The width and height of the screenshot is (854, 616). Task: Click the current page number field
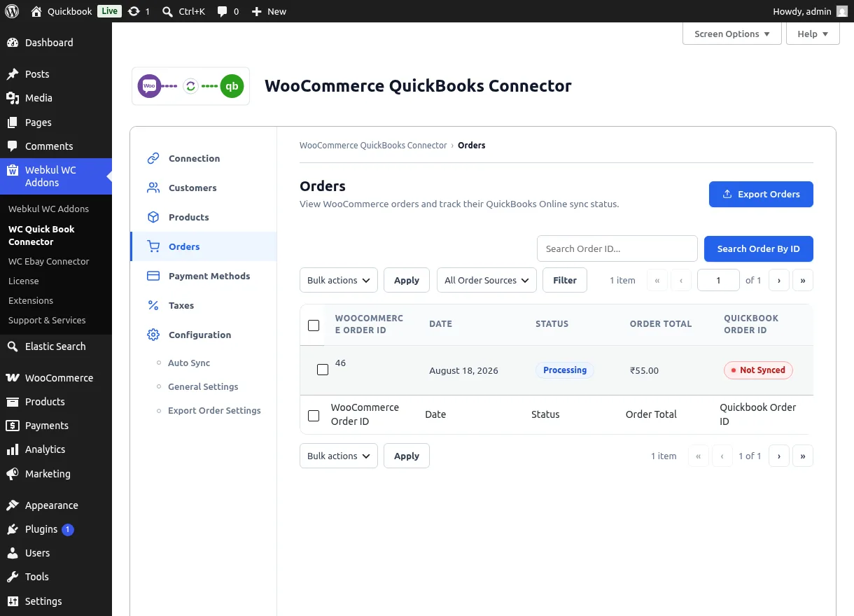718,280
